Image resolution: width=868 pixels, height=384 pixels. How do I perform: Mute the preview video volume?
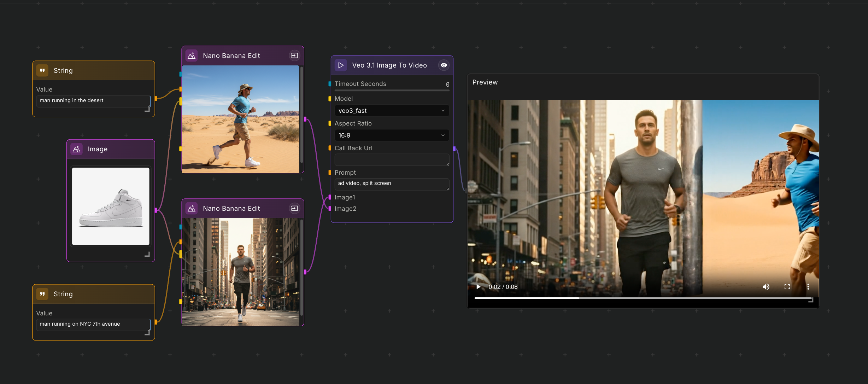point(766,287)
